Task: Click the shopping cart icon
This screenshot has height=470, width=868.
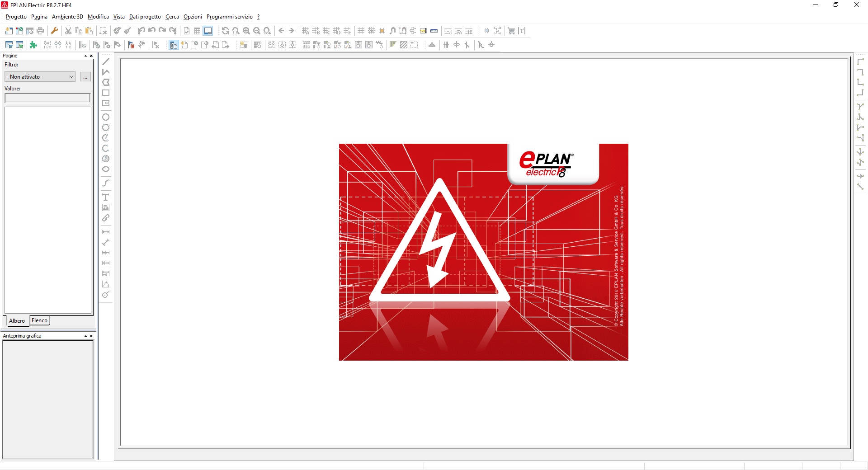Action: click(511, 31)
